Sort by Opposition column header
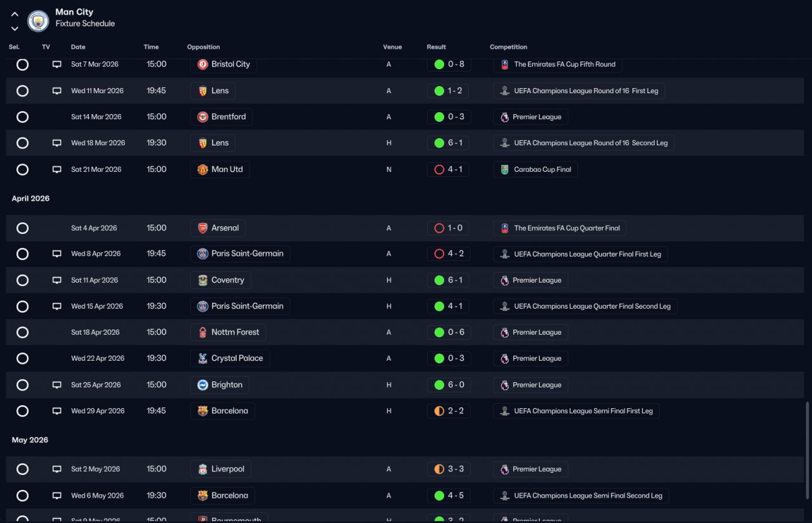 [x=204, y=48]
